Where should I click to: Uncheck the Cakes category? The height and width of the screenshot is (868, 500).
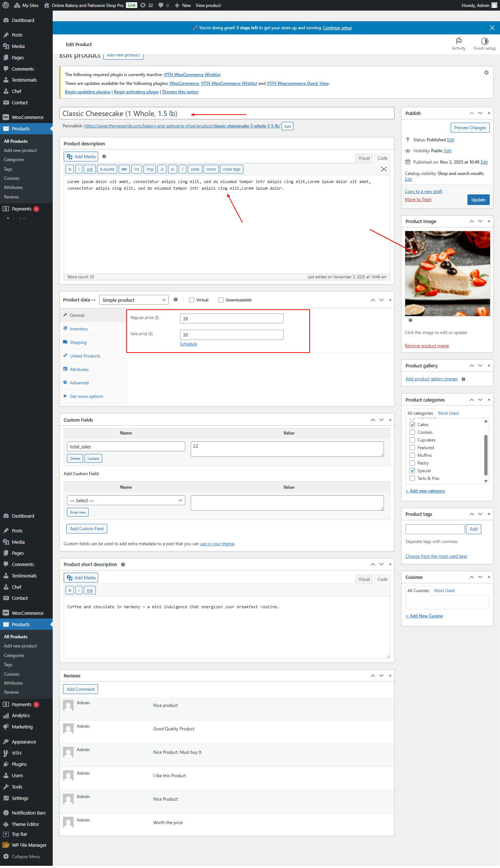click(x=412, y=424)
